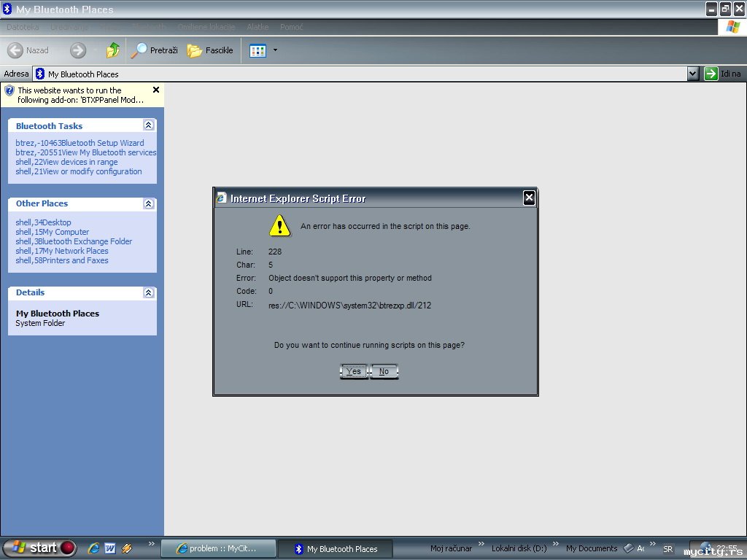747x560 pixels.
Task: Launch Word from quick launch
Action: 110,548
